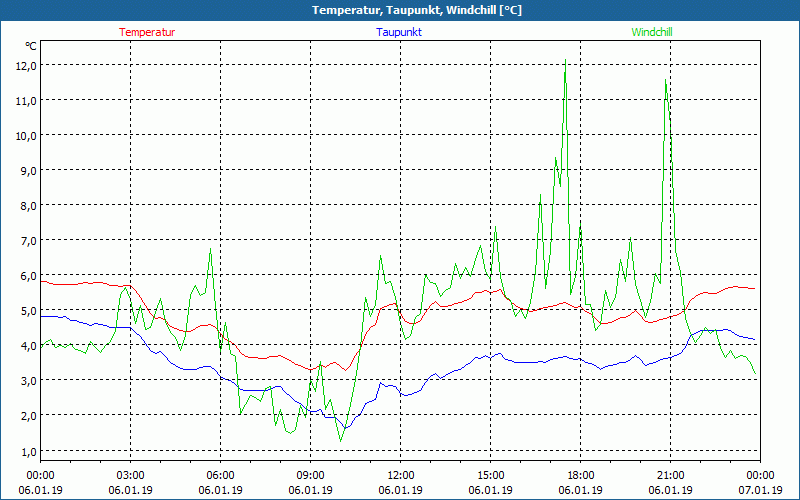This screenshot has width=800, height=500.
Task: Click the 6,0 y-axis value
Action: 29,276
